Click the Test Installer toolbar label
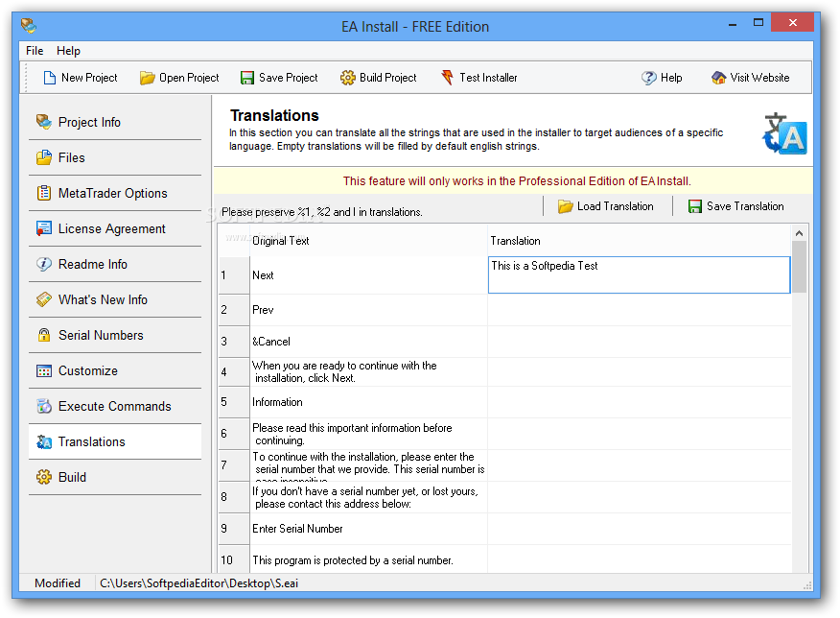840x618 pixels. click(x=489, y=78)
